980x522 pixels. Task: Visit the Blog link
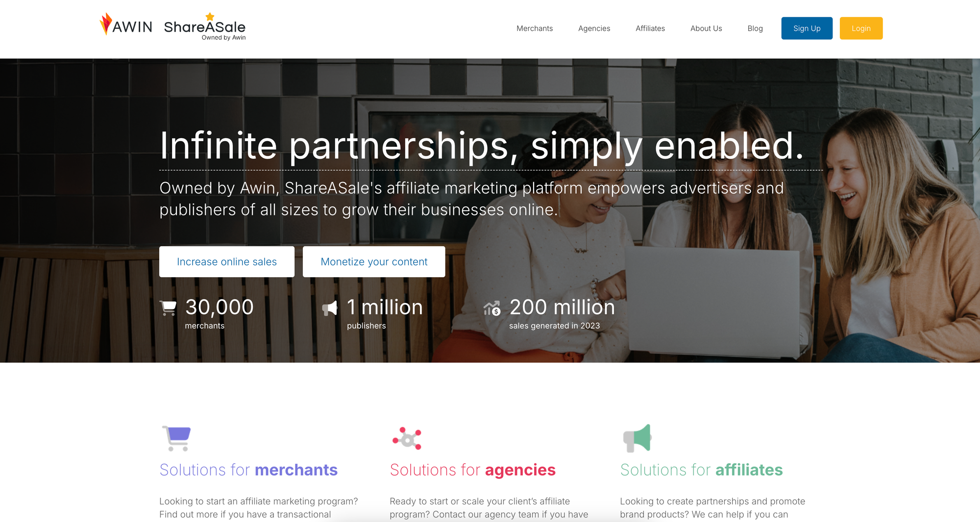(x=755, y=28)
